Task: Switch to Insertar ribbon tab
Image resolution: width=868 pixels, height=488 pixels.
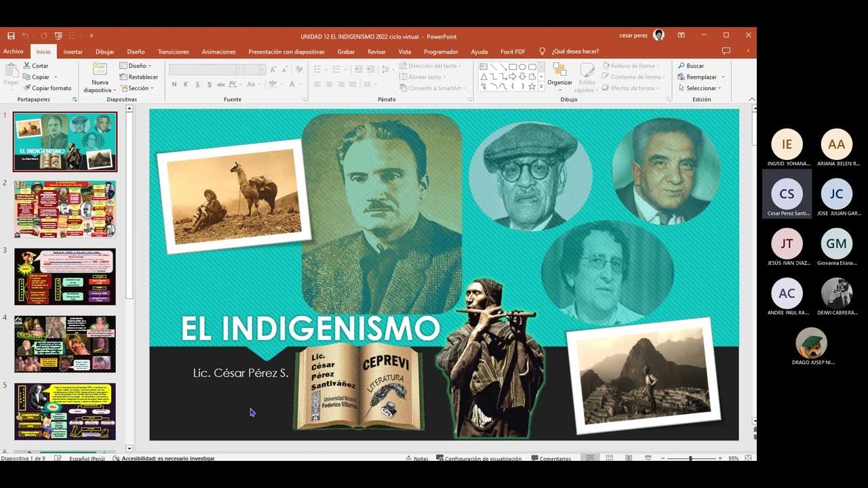Action: pyautogui.click(x=73, y=52)
